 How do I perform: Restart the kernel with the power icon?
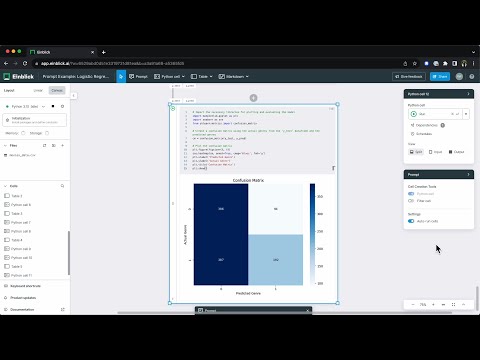coord(62,106)
